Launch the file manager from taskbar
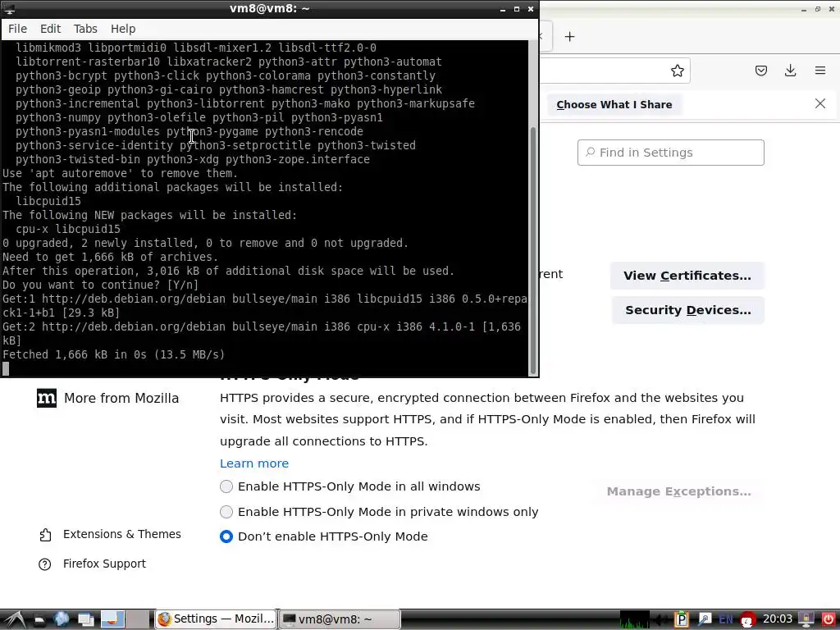 click(39, 620)
